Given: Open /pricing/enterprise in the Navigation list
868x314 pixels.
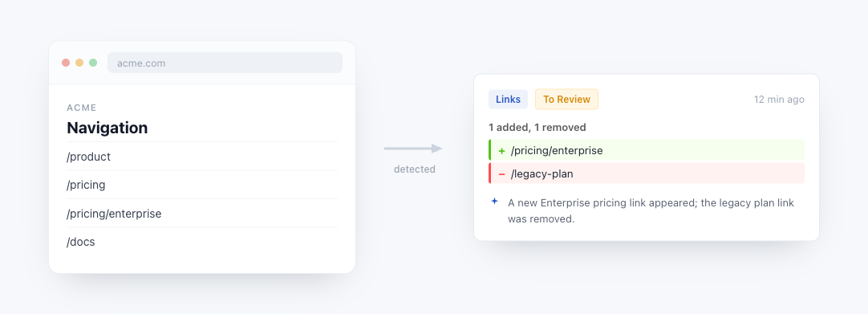Looking at the screenshot, I should tap(114, 214).
